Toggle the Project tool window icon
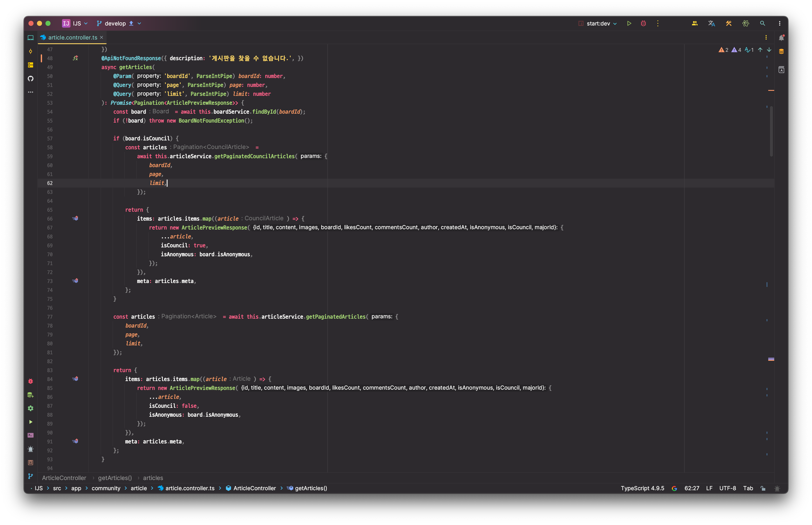The image size is (812, 525). click(x=31, y=38)
